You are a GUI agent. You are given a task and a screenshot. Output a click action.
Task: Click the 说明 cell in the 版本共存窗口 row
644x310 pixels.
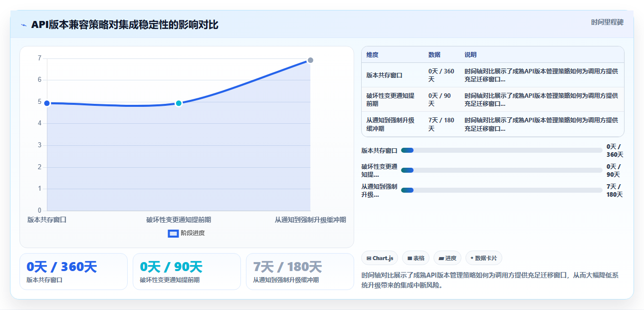coord(541,75)
